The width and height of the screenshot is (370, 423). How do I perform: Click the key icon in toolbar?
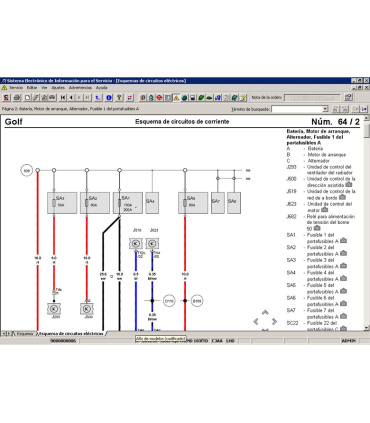119,98
